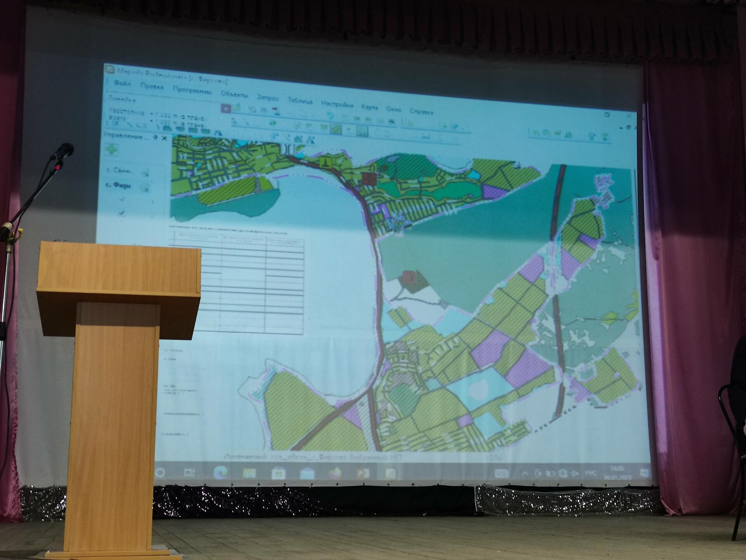
Task: Click the РУС language indicator
Action: pos(591,473)
